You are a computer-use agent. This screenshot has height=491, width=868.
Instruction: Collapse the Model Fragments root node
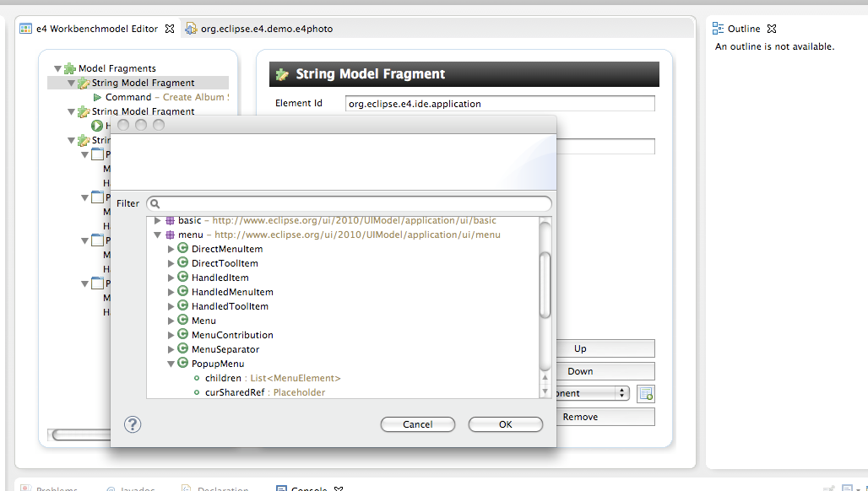pos(57,68)
